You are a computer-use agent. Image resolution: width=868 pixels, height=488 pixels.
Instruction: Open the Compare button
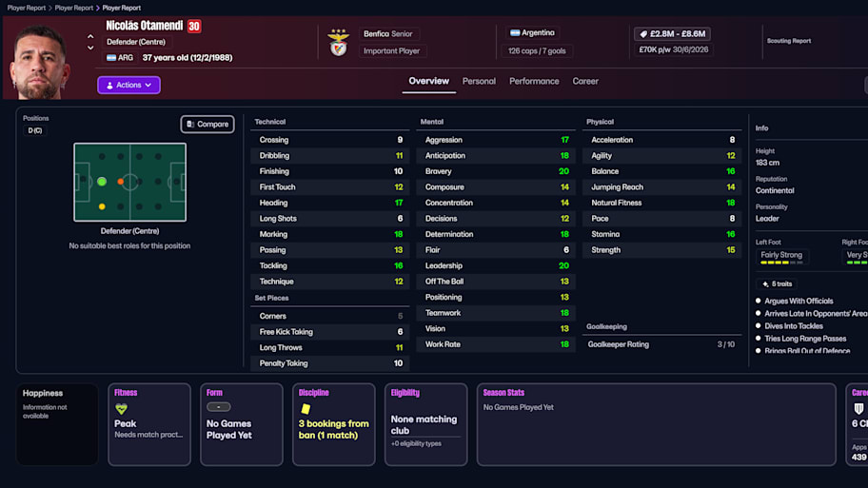pos(207,124)
